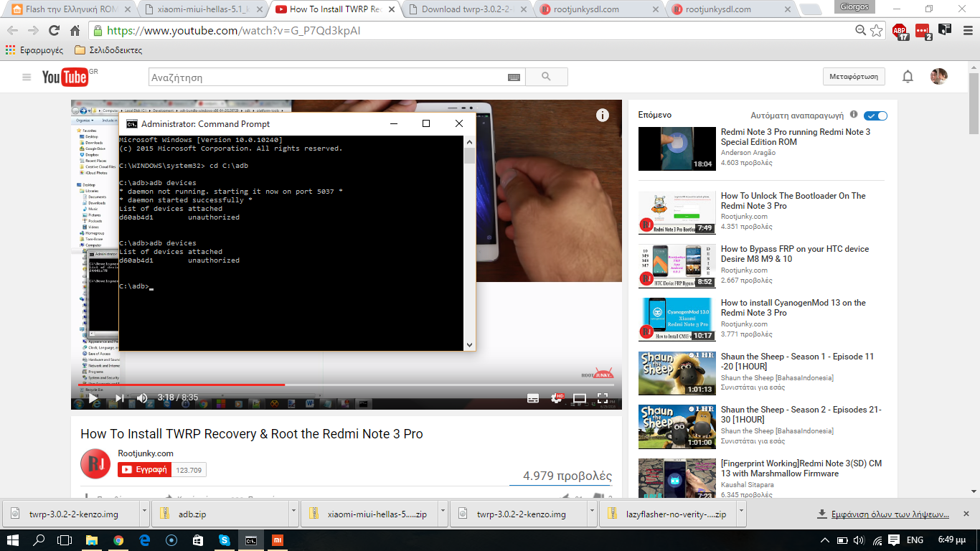This screenshot has width=980, height=551.
Task: Open the on-screen keyboard in search
Action: point(514,77)
